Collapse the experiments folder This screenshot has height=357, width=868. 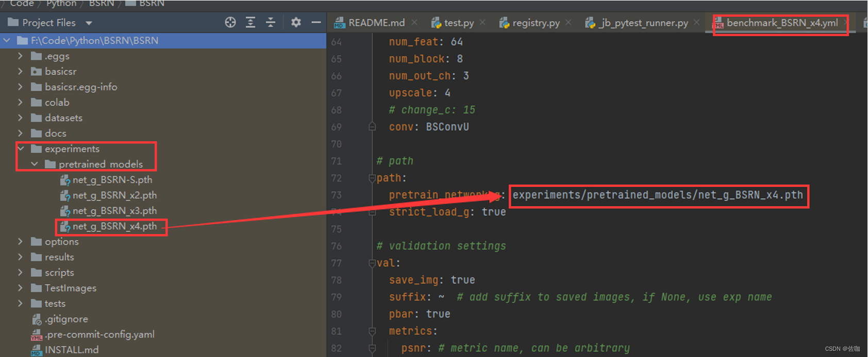pyautogui.click(x=21, y=149)
